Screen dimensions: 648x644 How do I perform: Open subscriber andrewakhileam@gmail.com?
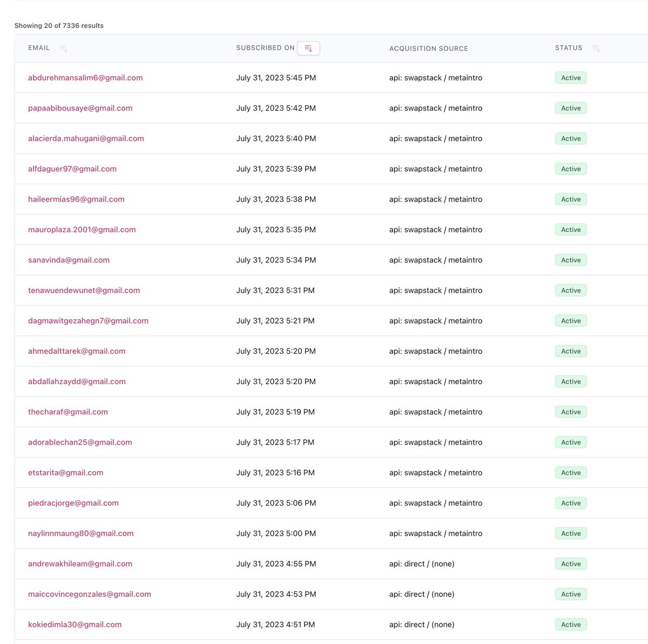coord(80,563)
